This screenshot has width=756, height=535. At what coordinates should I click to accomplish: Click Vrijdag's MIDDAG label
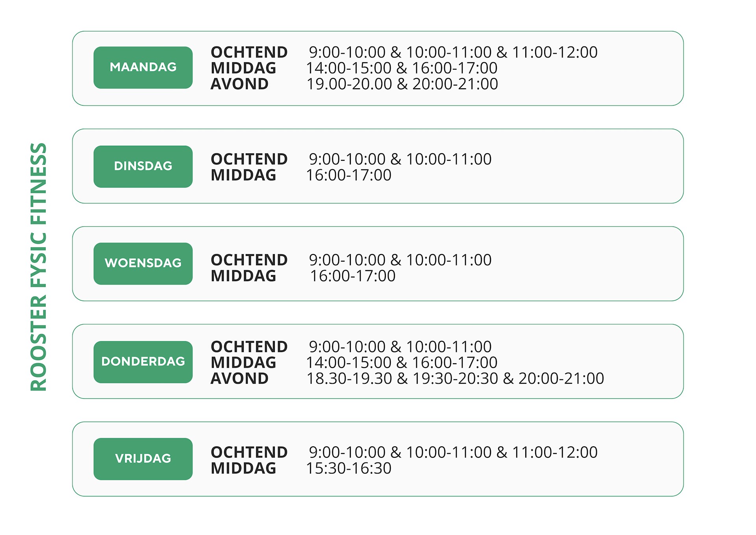point(243,468)
